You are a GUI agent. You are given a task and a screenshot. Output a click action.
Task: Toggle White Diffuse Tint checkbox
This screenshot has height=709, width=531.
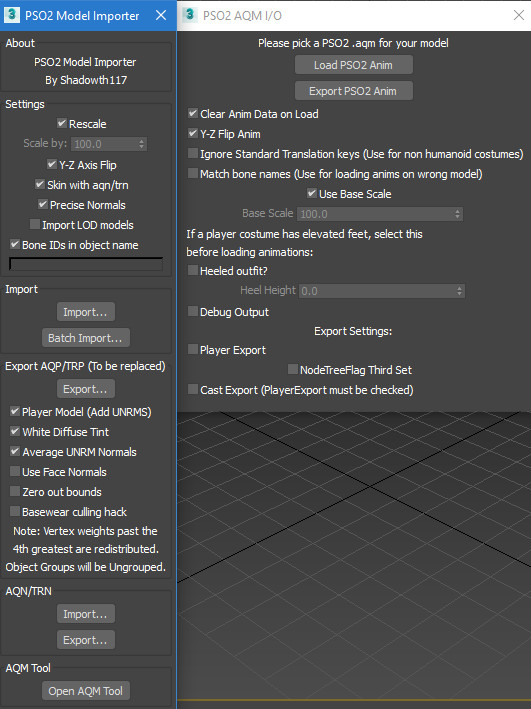(15, 431)
